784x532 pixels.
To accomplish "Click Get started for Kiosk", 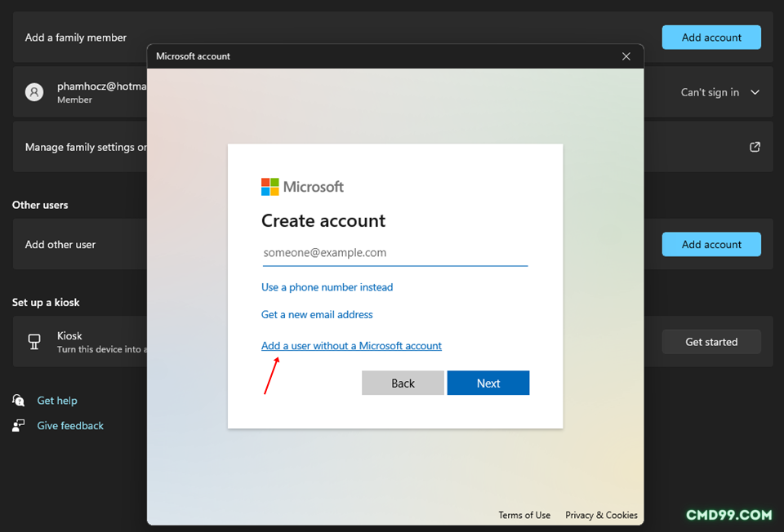I will point(711,342).
